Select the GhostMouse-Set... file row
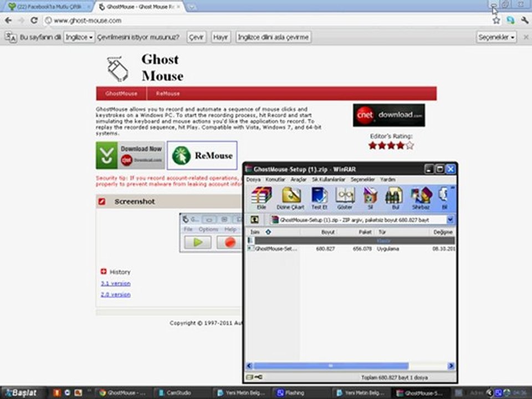 point(350,249)
